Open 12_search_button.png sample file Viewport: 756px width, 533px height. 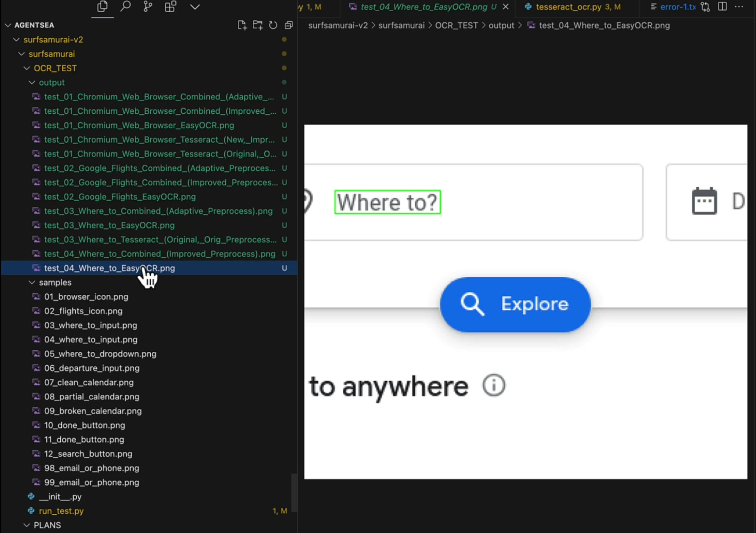88,454
